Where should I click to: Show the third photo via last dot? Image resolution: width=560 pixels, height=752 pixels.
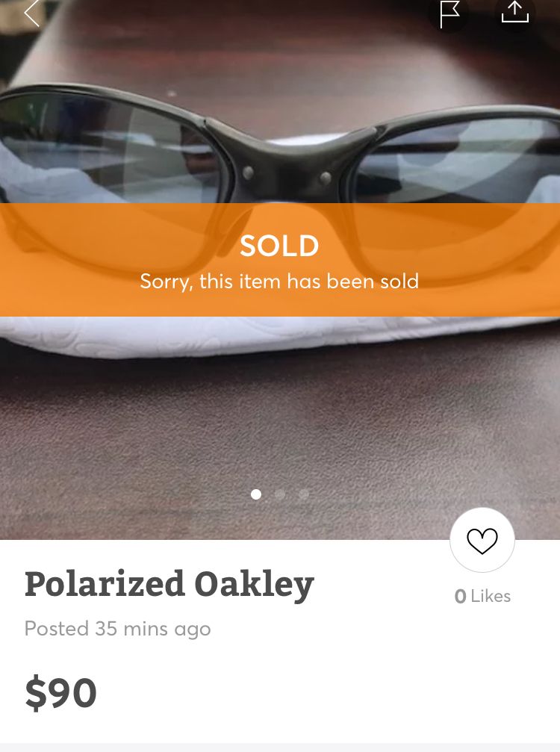303,494
